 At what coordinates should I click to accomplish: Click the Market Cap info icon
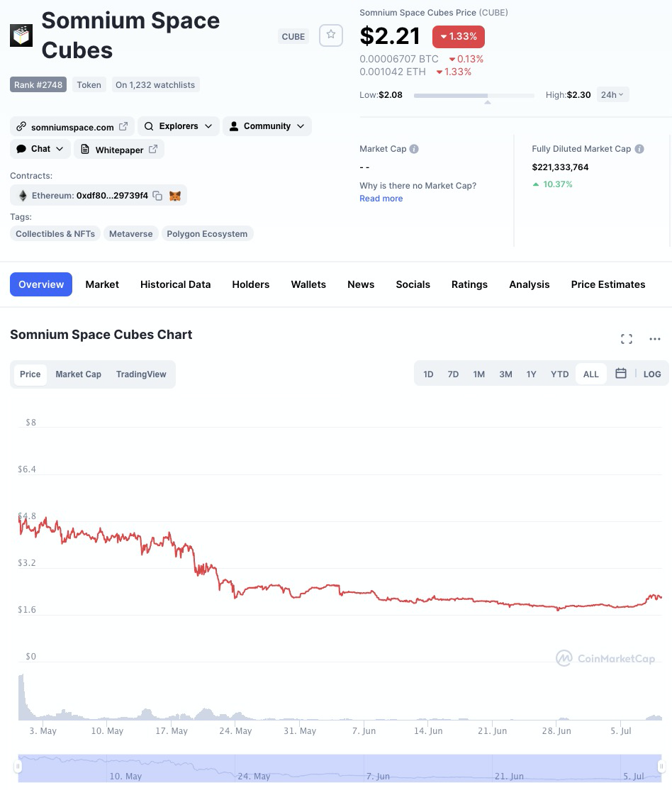tap(414, 149)
